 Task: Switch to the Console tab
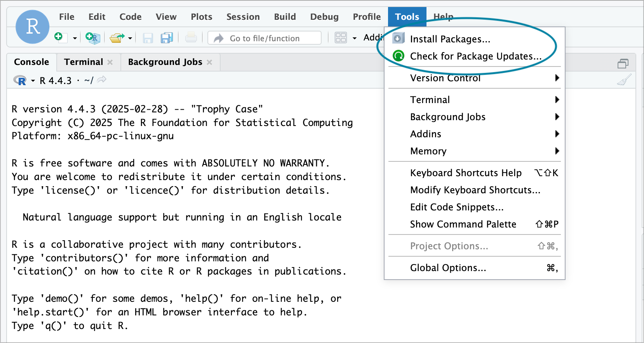[31, 62]
